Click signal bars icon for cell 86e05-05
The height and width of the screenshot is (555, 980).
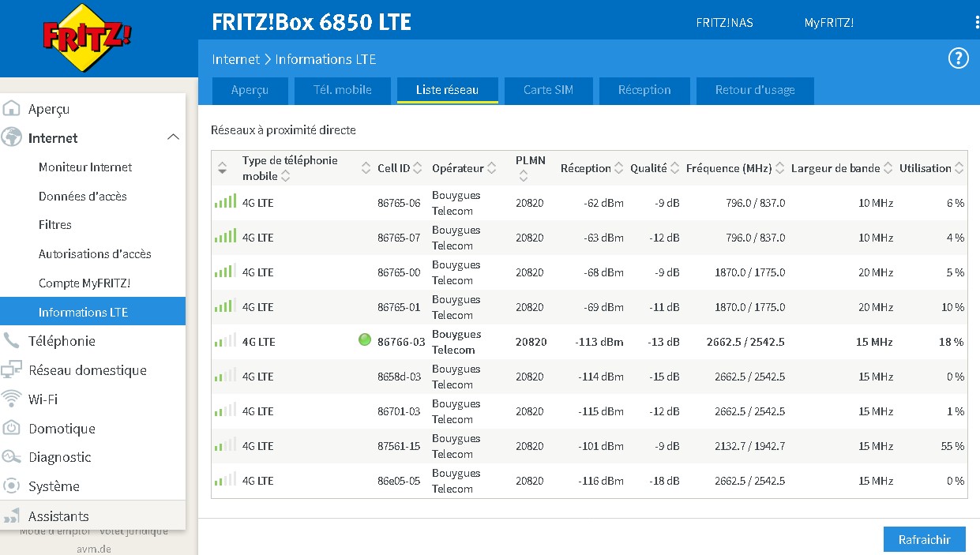coord(225,479)
